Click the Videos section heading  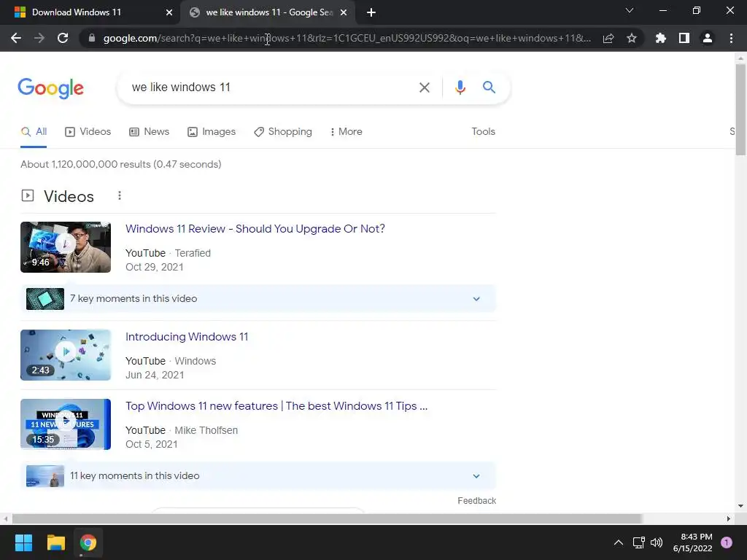(x=69, y=196)
